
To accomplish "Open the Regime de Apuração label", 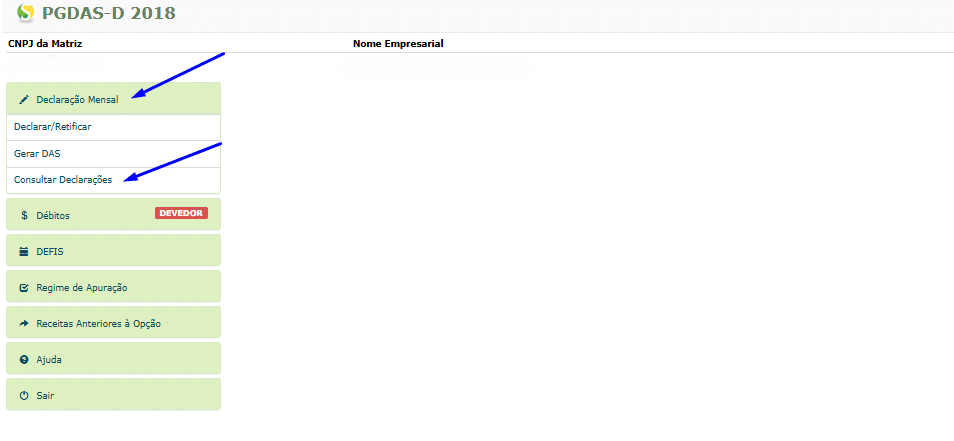I will [x=81, y=288].
